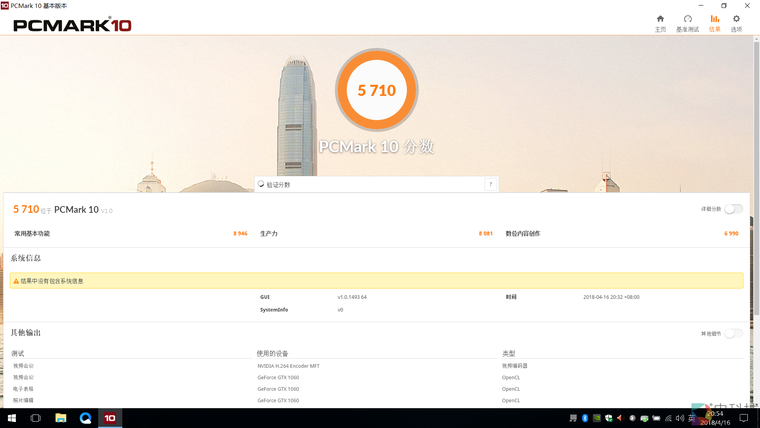Image resolution: width=760 pixels, height=428 pixels.
Task: Toggle the 详细分数 detailed scores switch
Action: pyautogui.click(x=733, y=209)
